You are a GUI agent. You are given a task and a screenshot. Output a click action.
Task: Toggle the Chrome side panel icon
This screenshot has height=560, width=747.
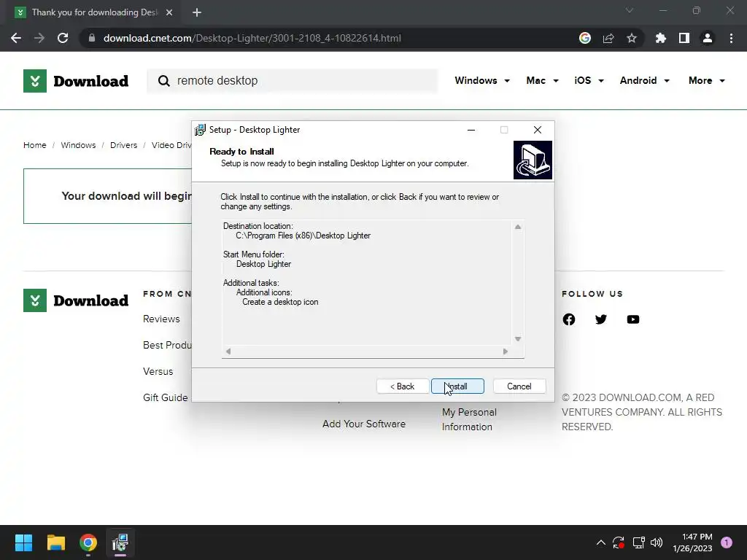coord(684,38)
